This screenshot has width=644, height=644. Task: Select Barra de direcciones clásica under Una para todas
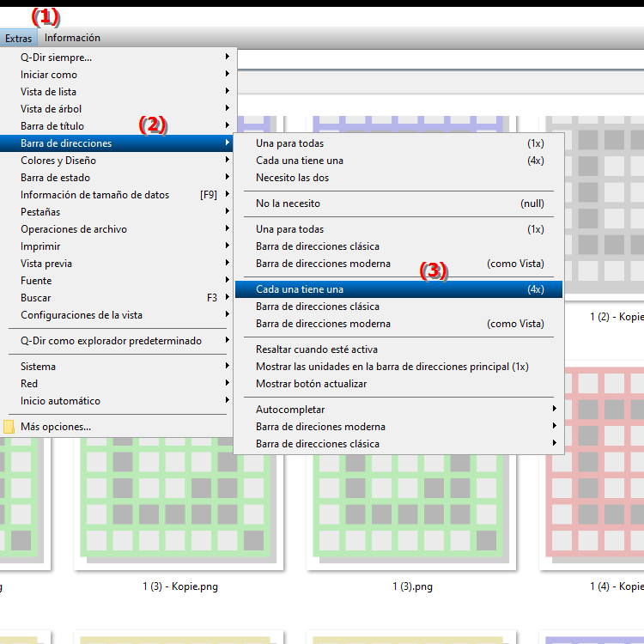click(398, 246)
